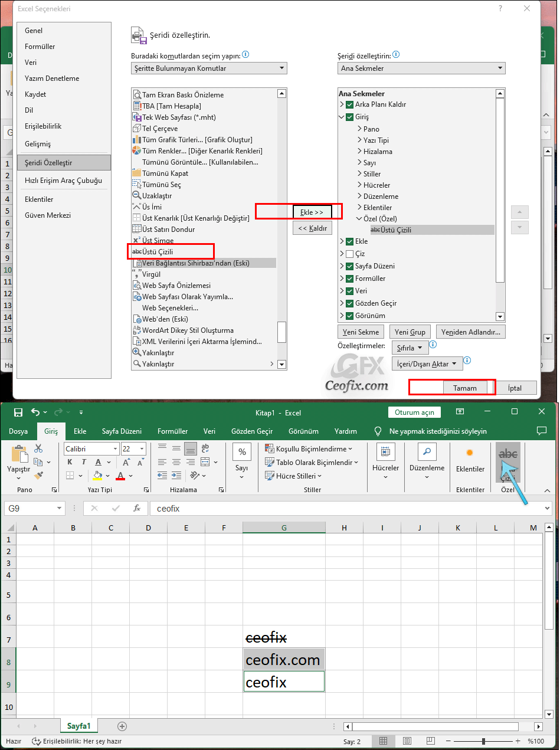Expand the Pano group in tree
This screenshot has width=560, height=750.
click(x=359, y=129)
